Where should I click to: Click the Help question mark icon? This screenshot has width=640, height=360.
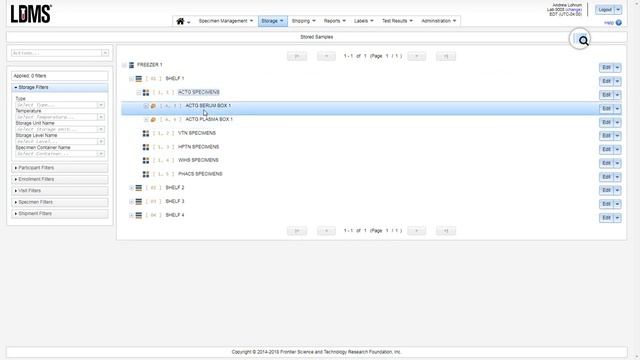(618, 23)
